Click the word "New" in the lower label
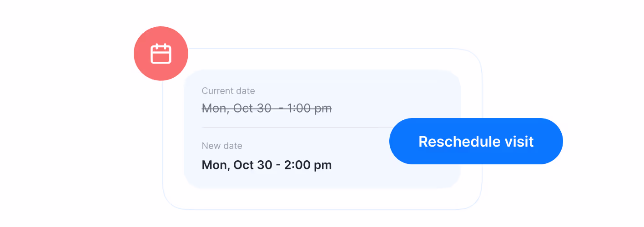The width and height of the screenshot is (644, 227). [210, 146]
